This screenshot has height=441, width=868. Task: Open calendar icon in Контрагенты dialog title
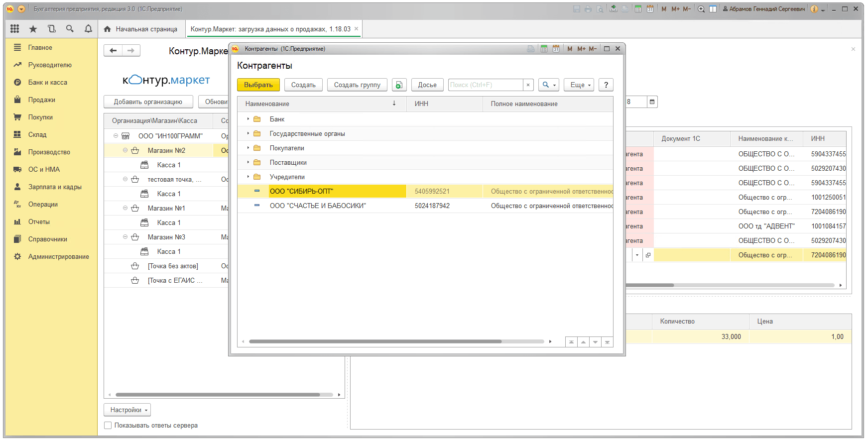coord(556,49)
